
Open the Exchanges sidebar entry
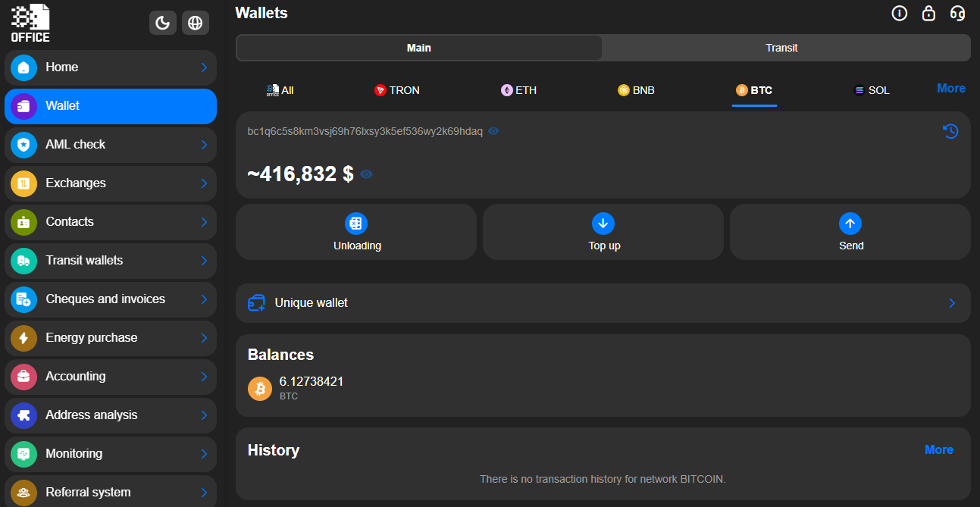(x=75, y=183)
